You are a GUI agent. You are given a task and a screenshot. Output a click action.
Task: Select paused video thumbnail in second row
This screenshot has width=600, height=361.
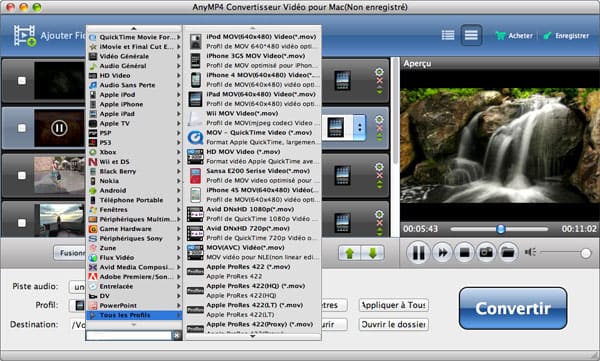click(59, 128)
